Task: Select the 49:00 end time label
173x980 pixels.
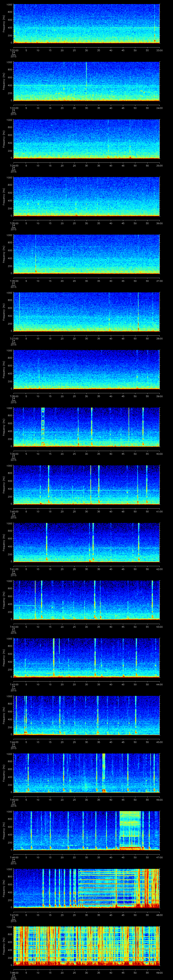Action: click(160, 972)
